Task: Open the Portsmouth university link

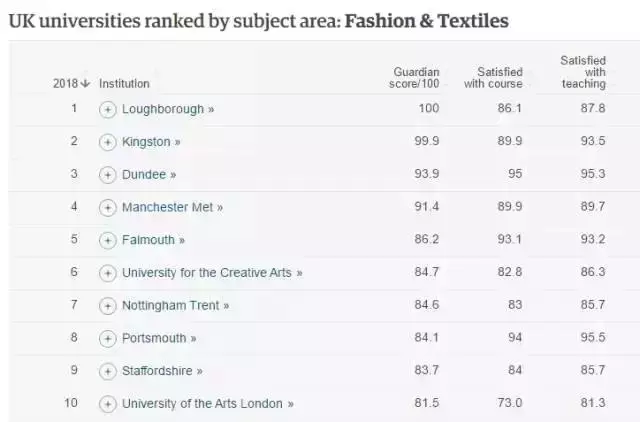Action: [x=159, y=338]
